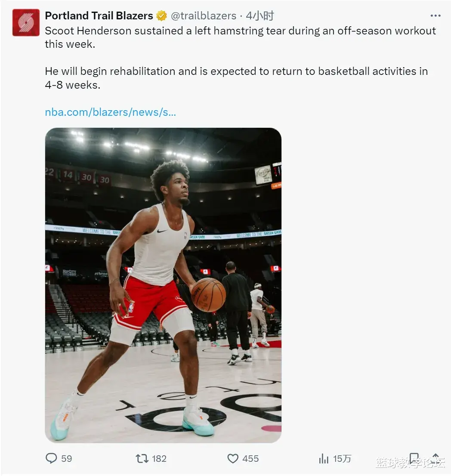Click the rehabilitation 4-8 weeks paragraph
Screen dimensions: 451x476
pos(236,78)
